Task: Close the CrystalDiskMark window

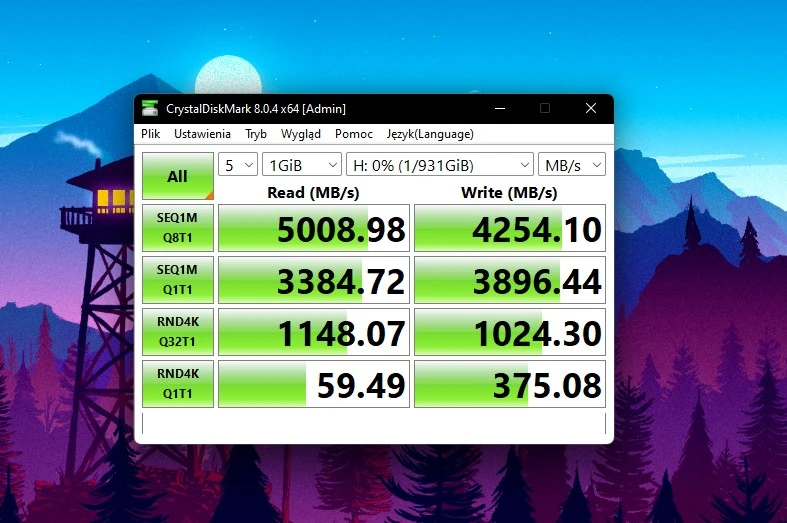Action: pos(591,108)
